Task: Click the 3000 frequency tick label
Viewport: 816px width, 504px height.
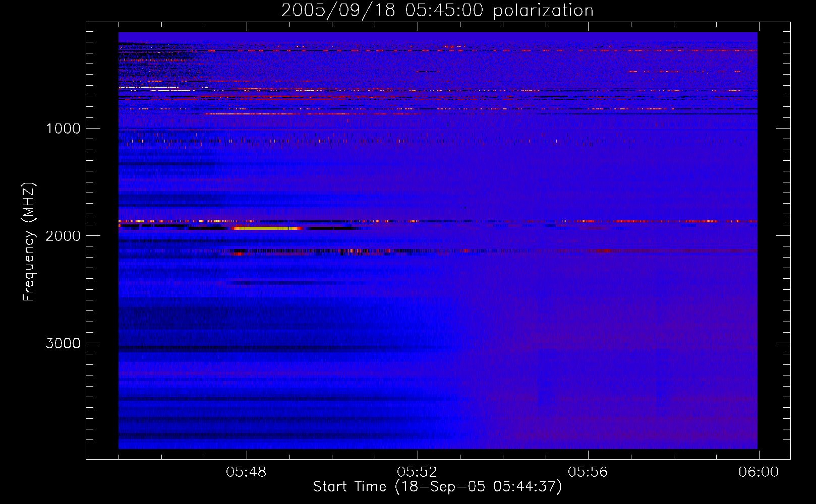Action: 63,343
